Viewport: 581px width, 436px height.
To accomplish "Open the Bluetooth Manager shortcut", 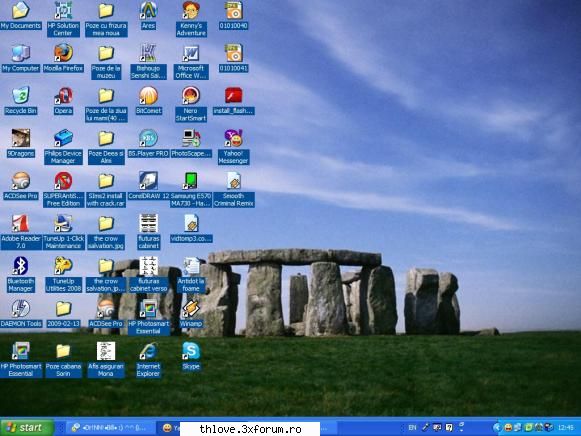I will tap(20, 274).
